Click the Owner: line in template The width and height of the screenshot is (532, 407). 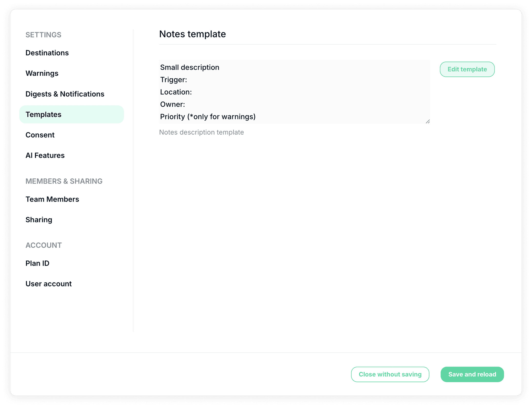pos(173,104)
